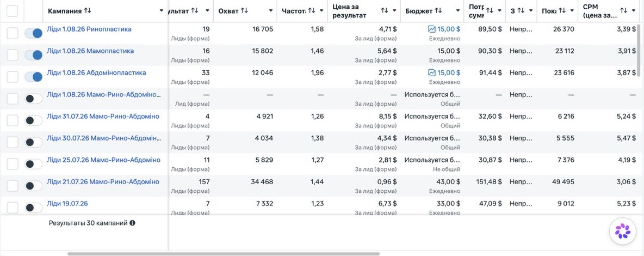Open the purple flower assistant icon
Viewport: 644px width, 256px height.
click(623, 231)
